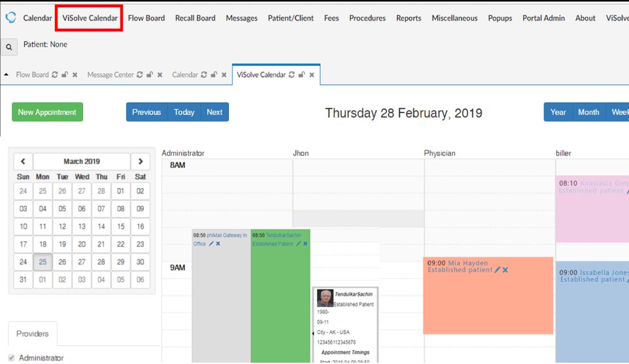629x364 pixels.
Task: Click the patient search magnifier icon
Action: point(9,47)
